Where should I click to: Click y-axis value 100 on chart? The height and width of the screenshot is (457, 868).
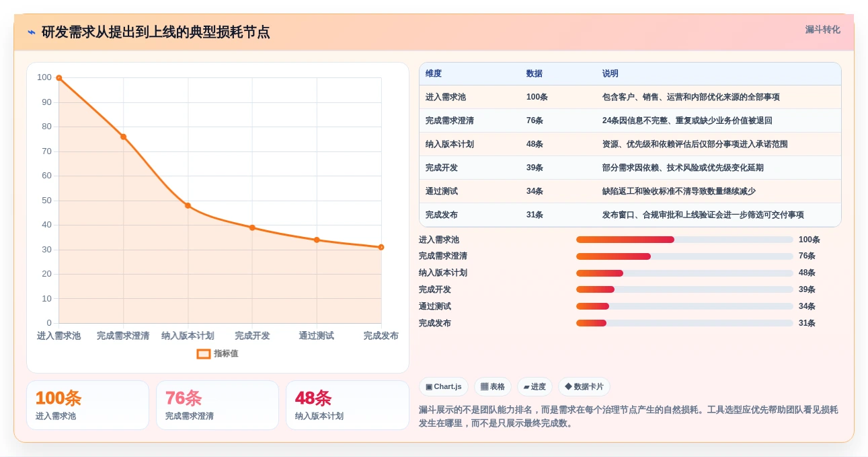click(x=44, y=77)
